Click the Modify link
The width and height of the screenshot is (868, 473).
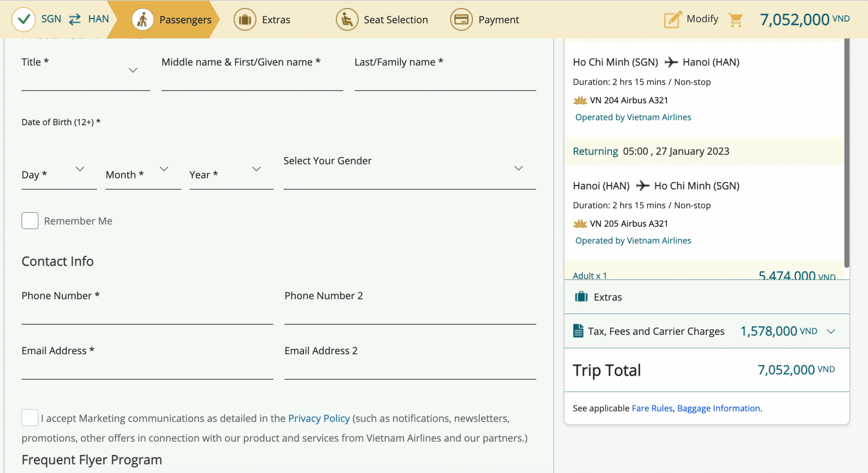pyautogui.click(x=702, y=19)
